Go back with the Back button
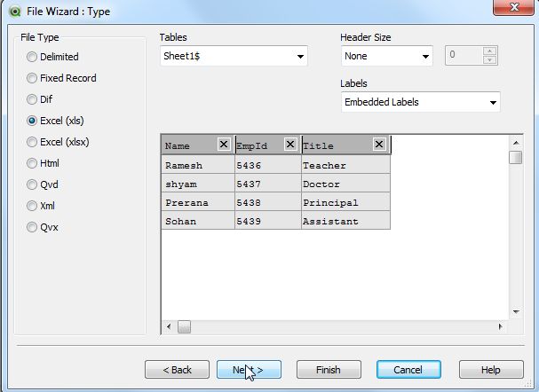 pos(176,370)
